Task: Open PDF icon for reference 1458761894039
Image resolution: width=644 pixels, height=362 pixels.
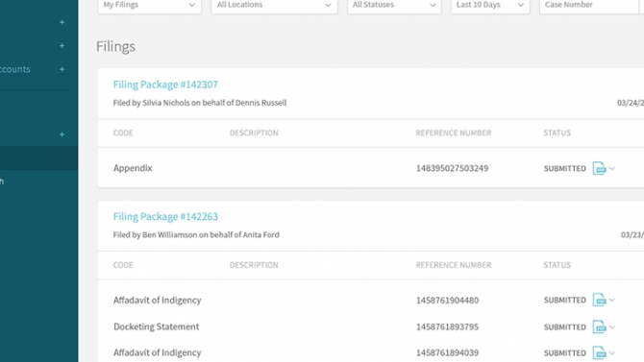Action: [x=599, y=353]
